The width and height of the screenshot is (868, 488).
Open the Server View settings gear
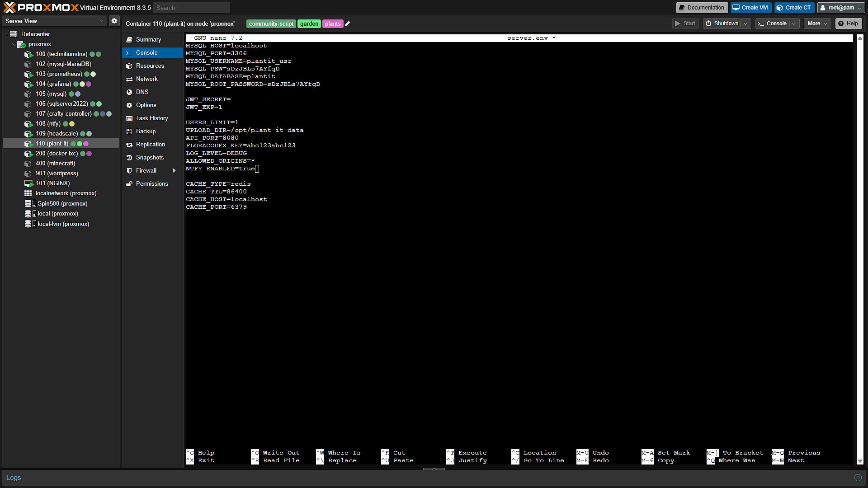[114, 21]
